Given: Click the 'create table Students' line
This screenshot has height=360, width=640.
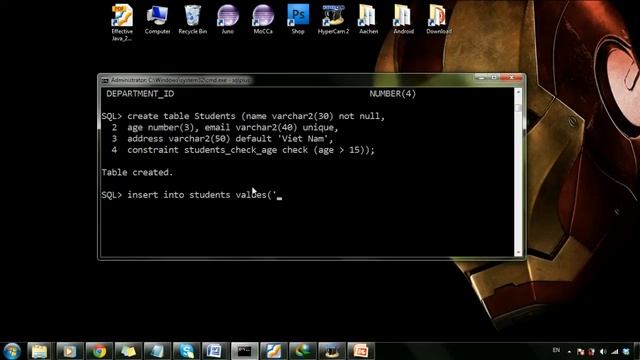Looking at the screenshot, I should coord(243,116).
